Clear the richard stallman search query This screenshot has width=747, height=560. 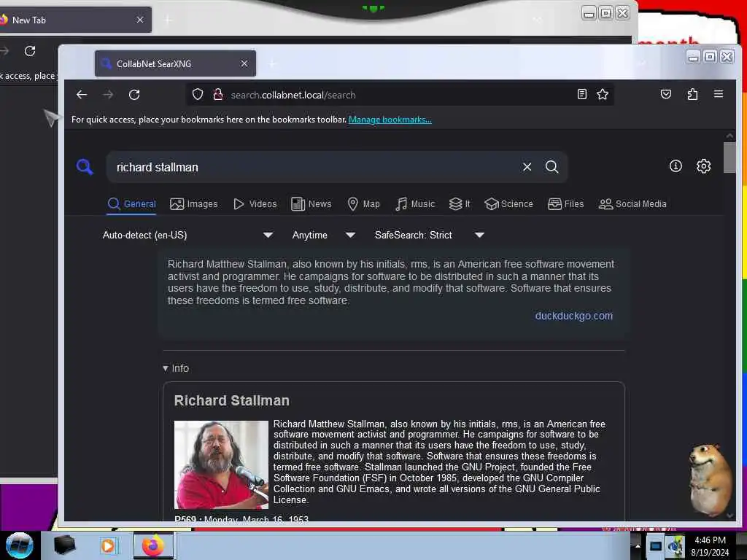[527, 167]
